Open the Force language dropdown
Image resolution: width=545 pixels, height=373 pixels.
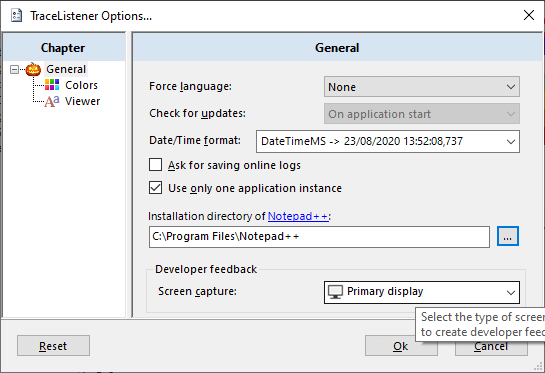coord(422,87)
